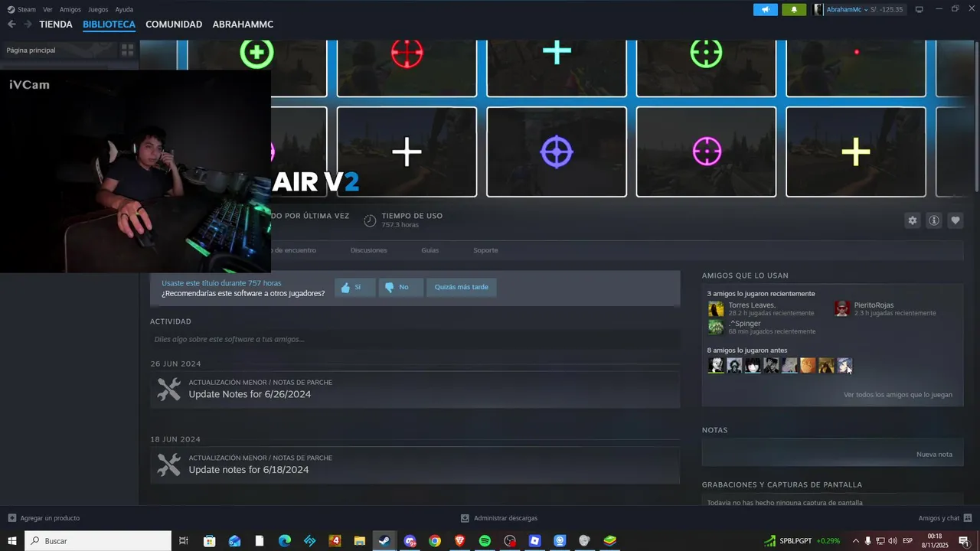The image size is (980, 551).
Task: Click the orange avatar among previous players
Action: (808, 365)
